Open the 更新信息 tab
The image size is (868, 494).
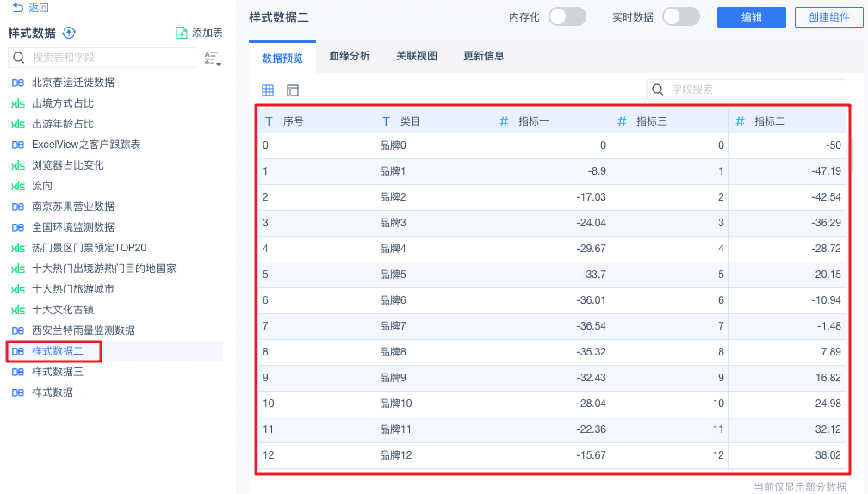pyautogui.click(x=484, y=56)
